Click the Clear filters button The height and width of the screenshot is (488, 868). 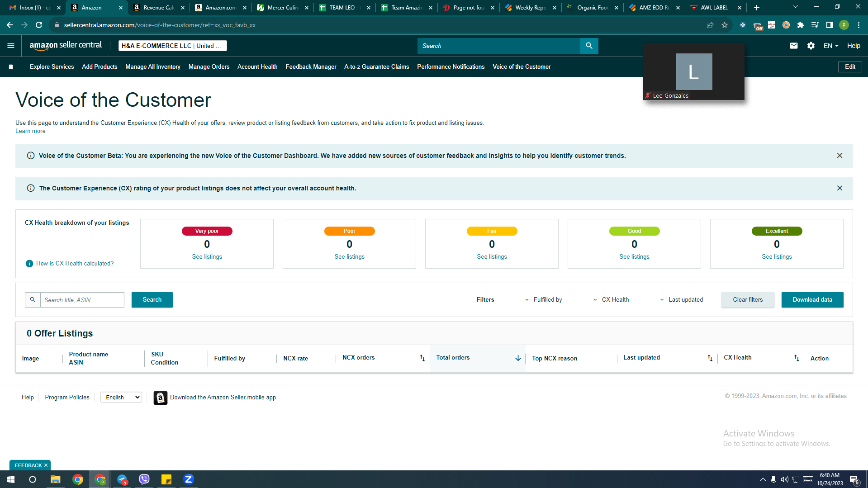(x=748, y=300)
